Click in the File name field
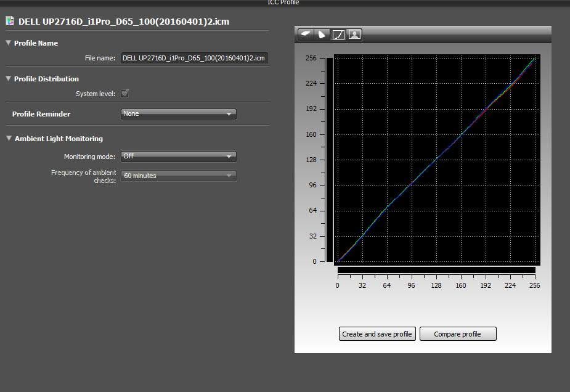The width and height of the screenshot is (570, 392). click(x=194, y=58)
